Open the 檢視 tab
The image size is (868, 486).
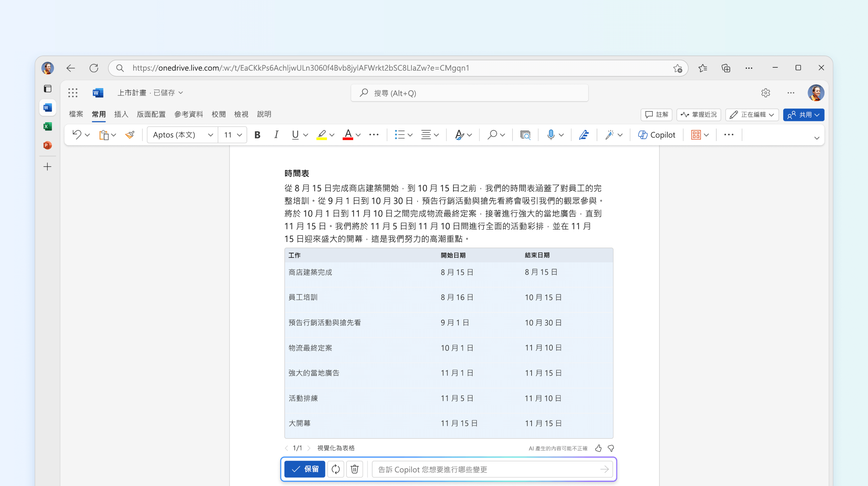coord(241,114)
